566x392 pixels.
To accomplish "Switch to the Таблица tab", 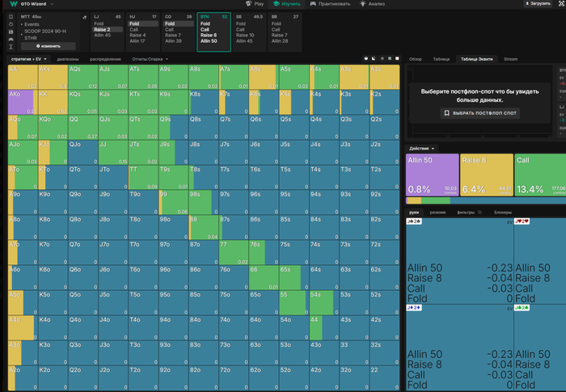I will tap(441, 59).
